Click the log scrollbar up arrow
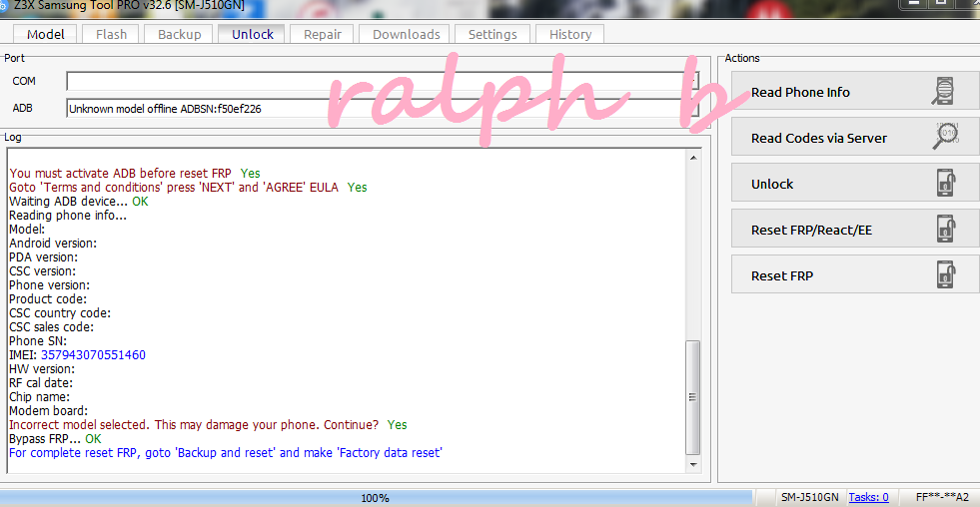Viewport: 980px width, 507px height. point(693,158)
